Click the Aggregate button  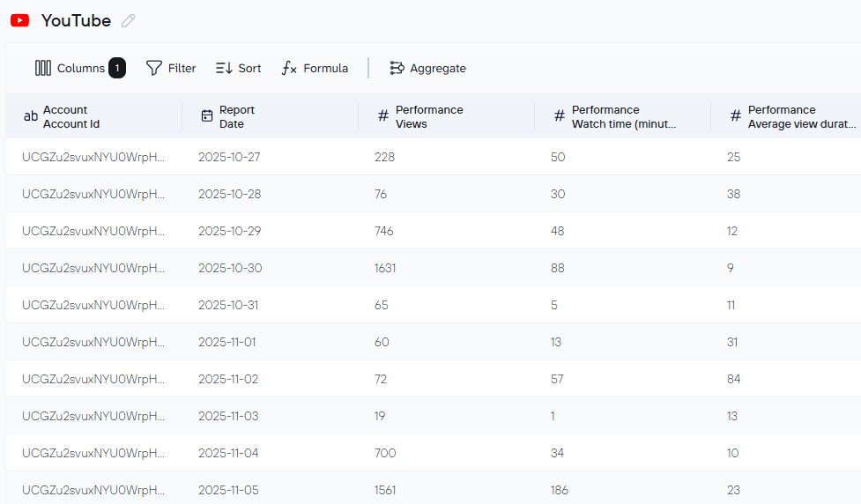[x=428, y=68]
